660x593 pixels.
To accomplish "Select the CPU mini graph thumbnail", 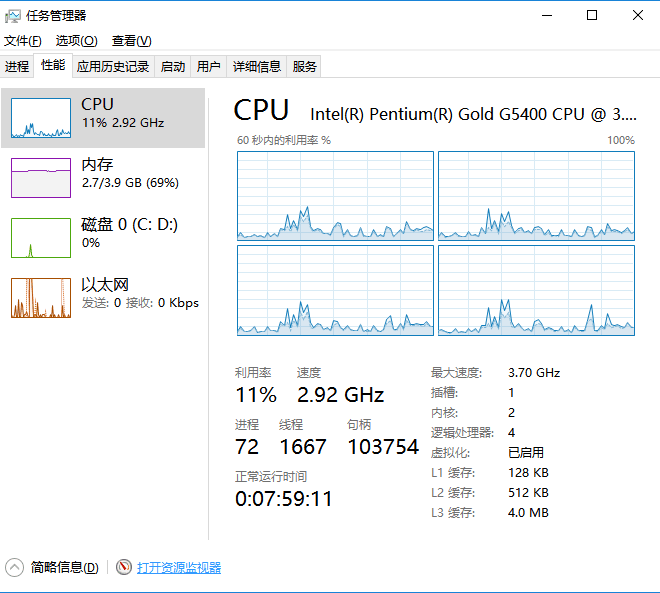I will tap(41, 118).
